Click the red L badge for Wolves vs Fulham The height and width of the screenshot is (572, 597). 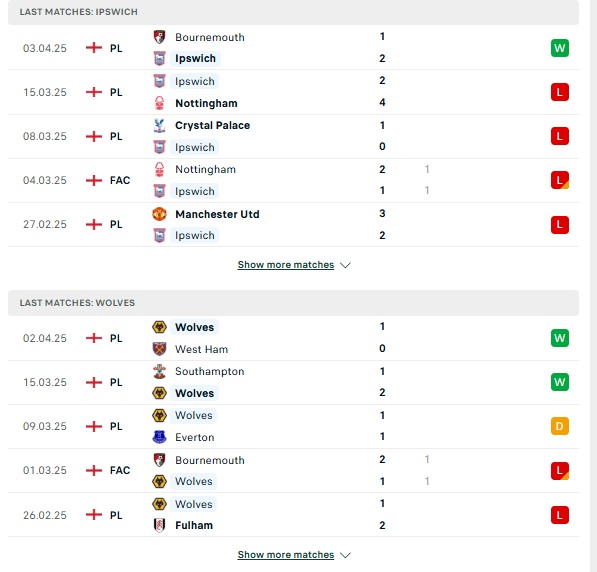click(x=559, y=515)
